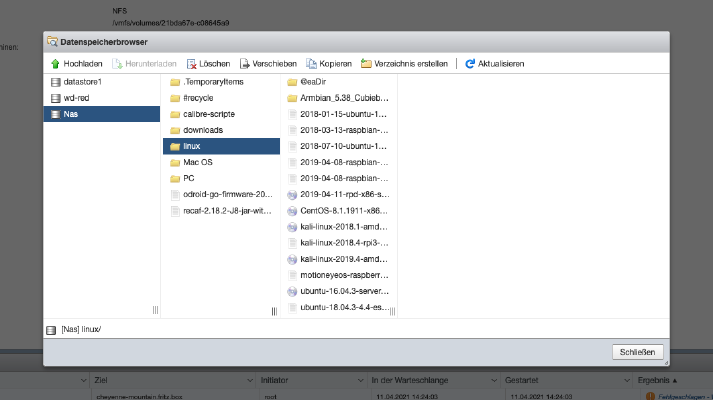
Task: Open Initiator column dropdown arrow
Action: coord(360,380)
